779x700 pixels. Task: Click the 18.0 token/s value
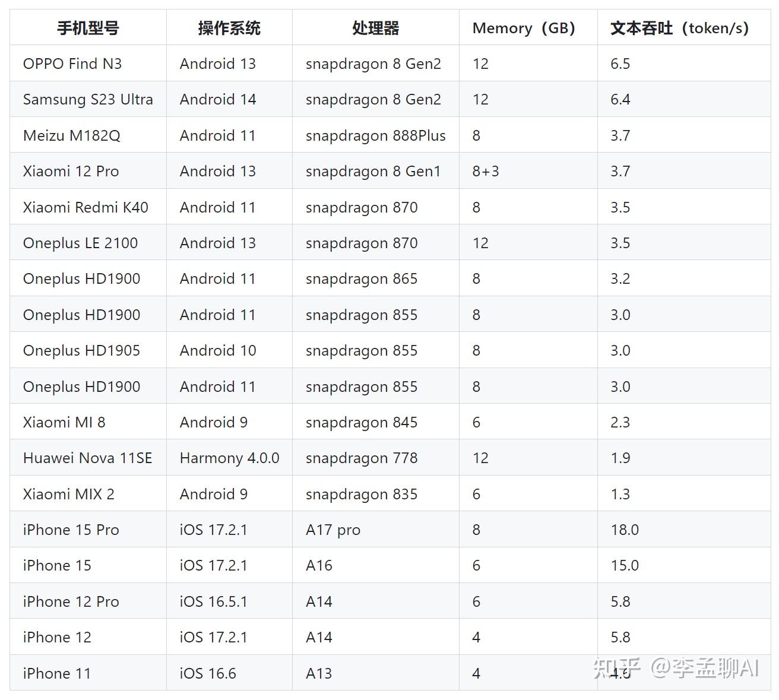[625, 530]
